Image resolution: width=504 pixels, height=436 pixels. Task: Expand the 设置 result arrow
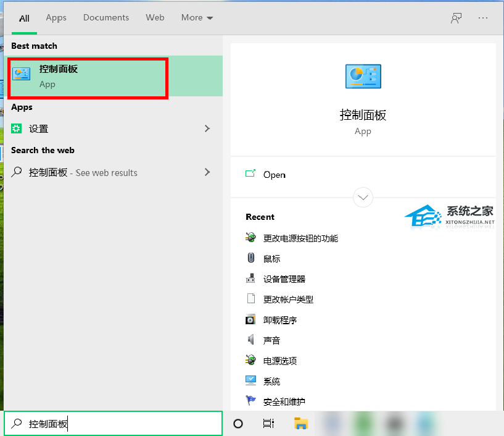(207, 128)
